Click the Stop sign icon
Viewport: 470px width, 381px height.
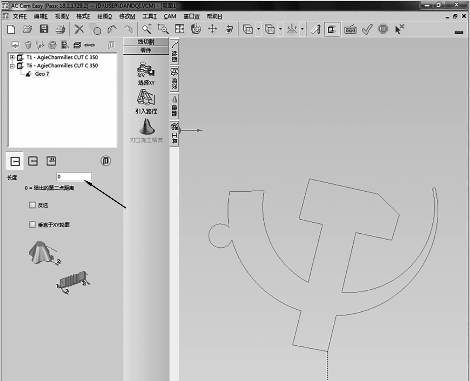pyautogui.click(x=383, y=29)
